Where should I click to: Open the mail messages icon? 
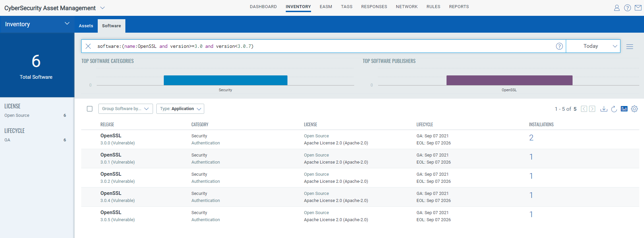click(638, 8)
